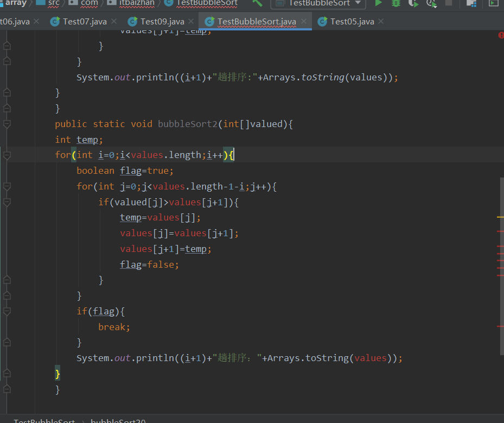This screenshot has height=423, width=504.
Task: Collapse the if(valued[j]>values[j+1]) block fold marker
Action: (x=7, y=202)
